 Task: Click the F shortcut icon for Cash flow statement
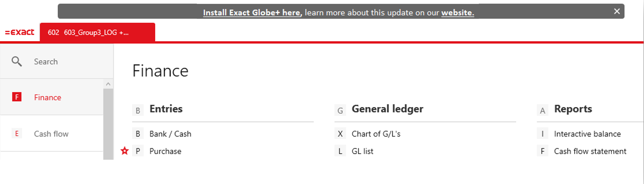click(x=542, y=151)
